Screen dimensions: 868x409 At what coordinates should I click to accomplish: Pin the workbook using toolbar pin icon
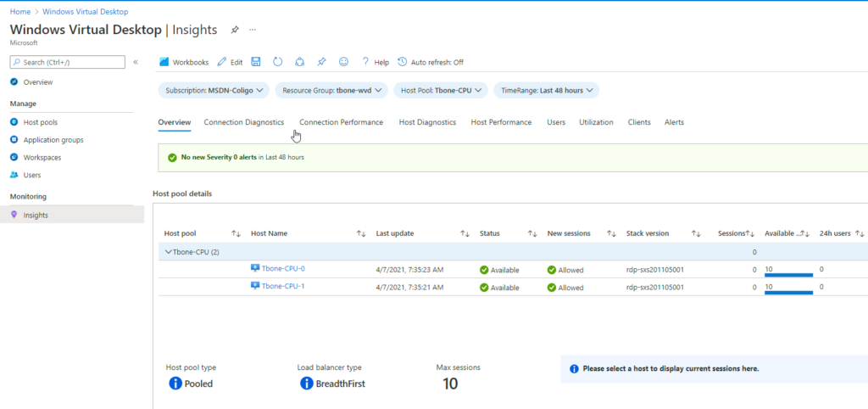point(321,62)
